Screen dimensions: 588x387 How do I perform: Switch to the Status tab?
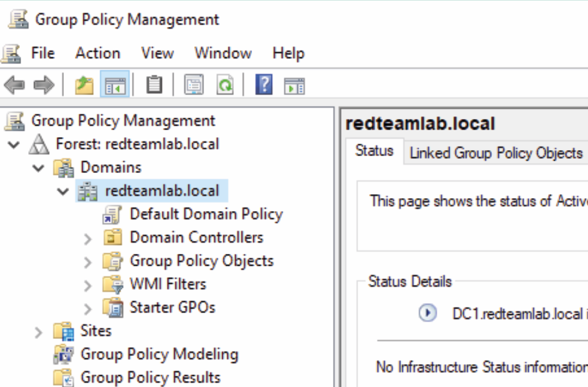(x=375, y=151)
